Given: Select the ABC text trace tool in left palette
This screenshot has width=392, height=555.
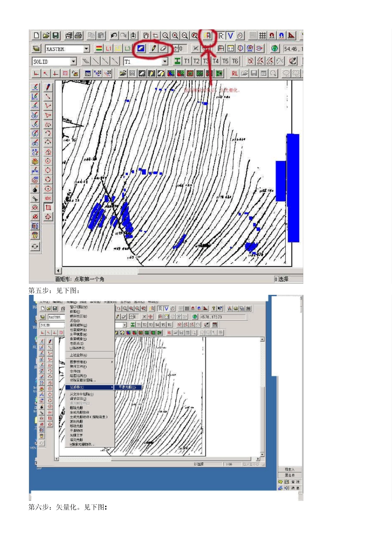Looking at the screenshot, I should [x=35, y=152].
